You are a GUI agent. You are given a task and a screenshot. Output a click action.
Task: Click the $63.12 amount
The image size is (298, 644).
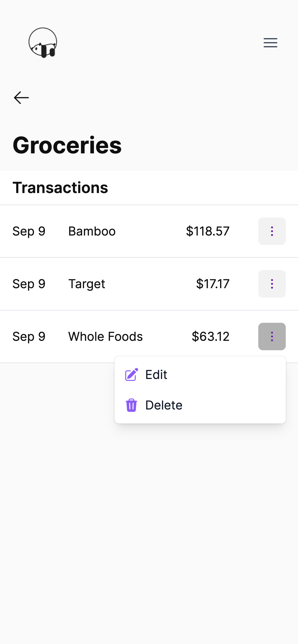[210, 336]
